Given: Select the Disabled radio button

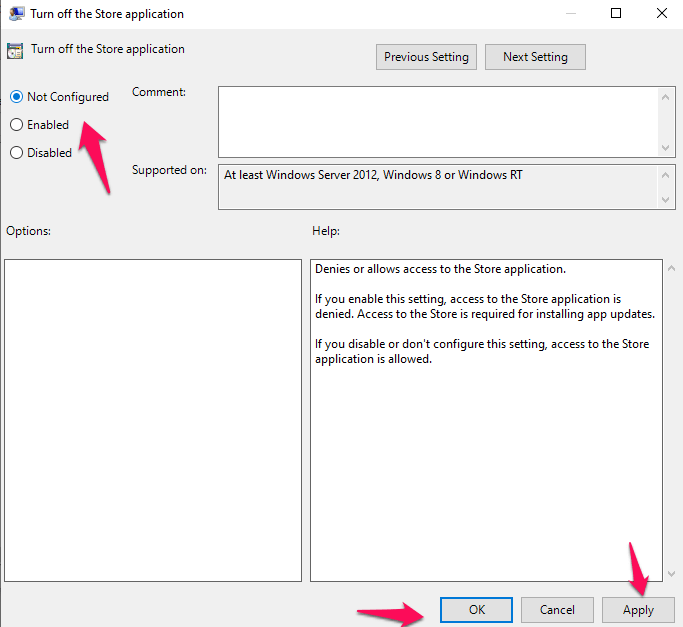Looking at the screenshot, I should pos(17,153).
